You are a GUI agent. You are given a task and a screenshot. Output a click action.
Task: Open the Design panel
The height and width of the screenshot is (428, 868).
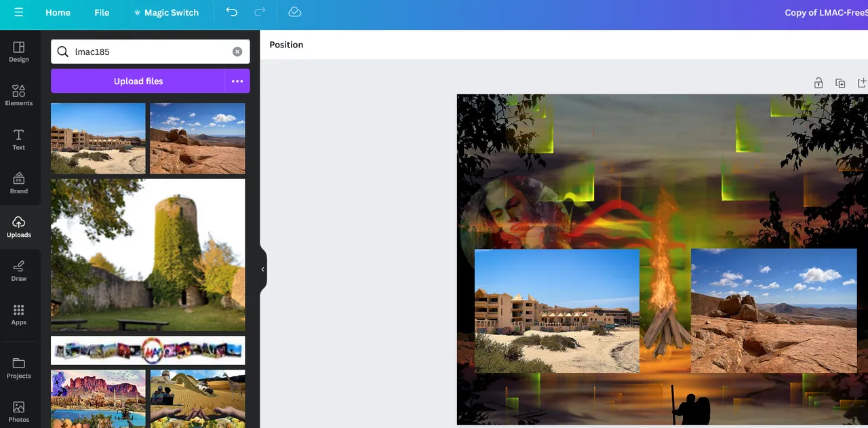(19, 52)
